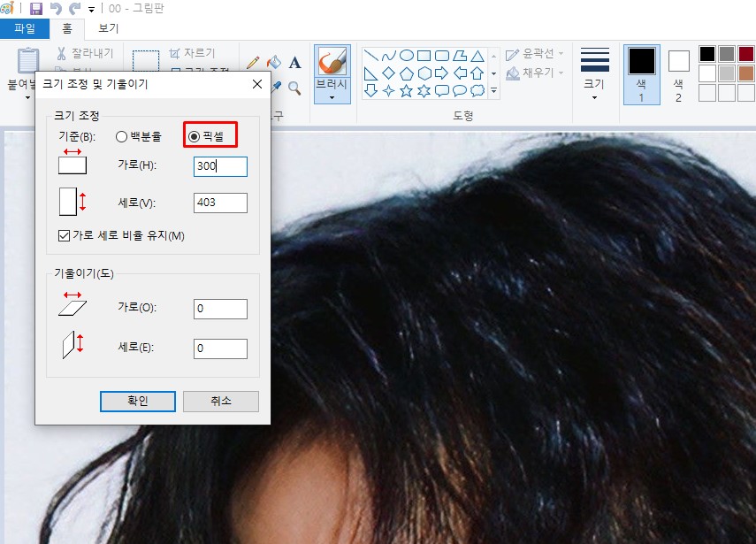Click the 취소 button

click(221, 402)
